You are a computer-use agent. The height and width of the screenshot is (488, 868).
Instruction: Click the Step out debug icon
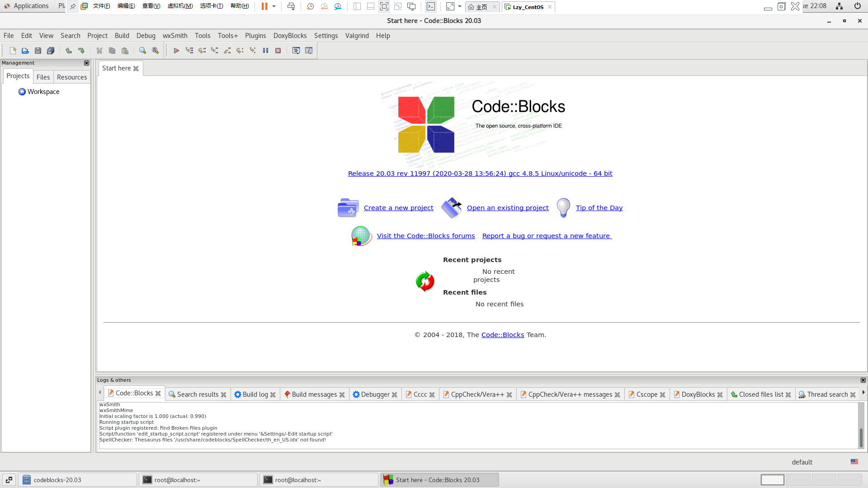[x=227, y=51]
